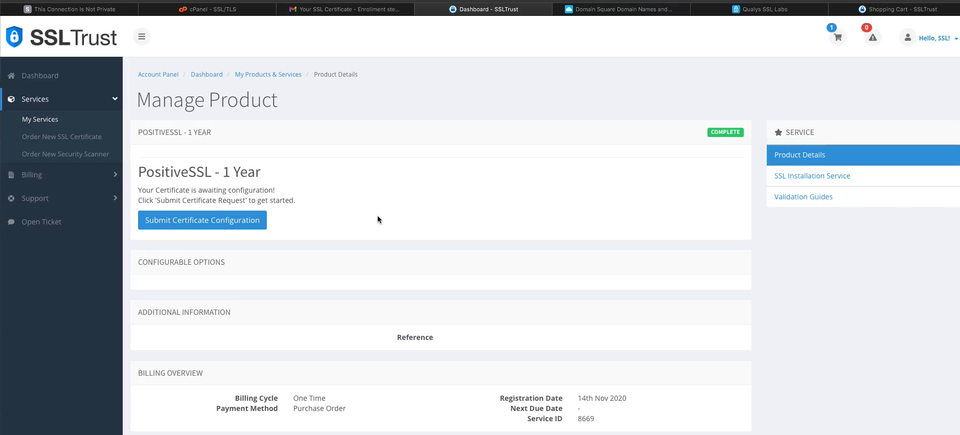This screenshot has height=435, width=960.
Task: Go to My Products & Services breadcrumb
Action: (268, 74)
